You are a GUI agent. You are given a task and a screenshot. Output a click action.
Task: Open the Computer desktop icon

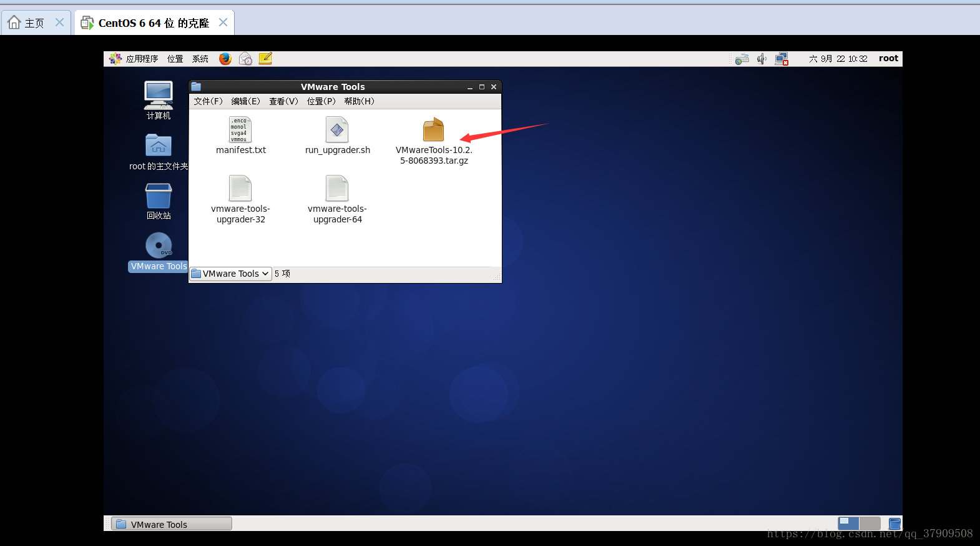pos(159,96)
